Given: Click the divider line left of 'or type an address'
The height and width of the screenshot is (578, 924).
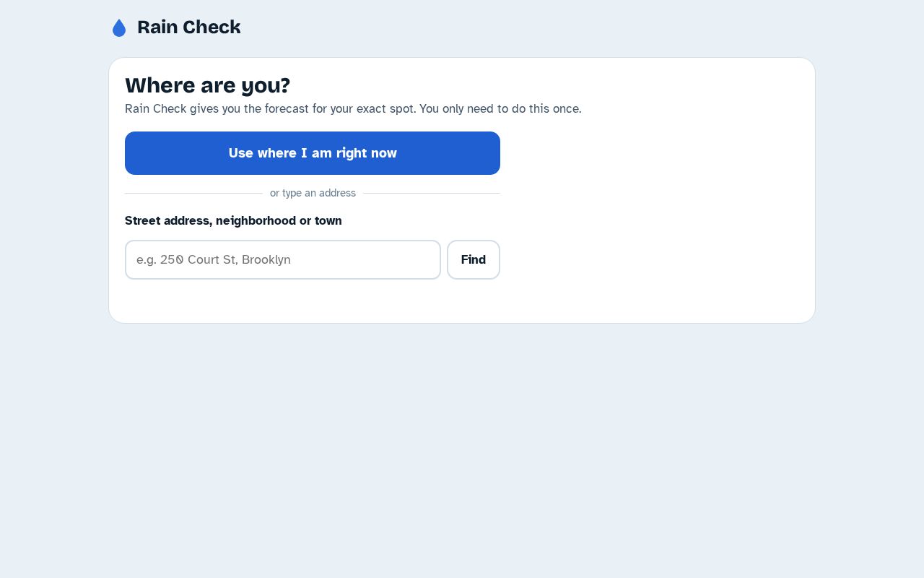Looking at the screenshot, I should 193,193.
